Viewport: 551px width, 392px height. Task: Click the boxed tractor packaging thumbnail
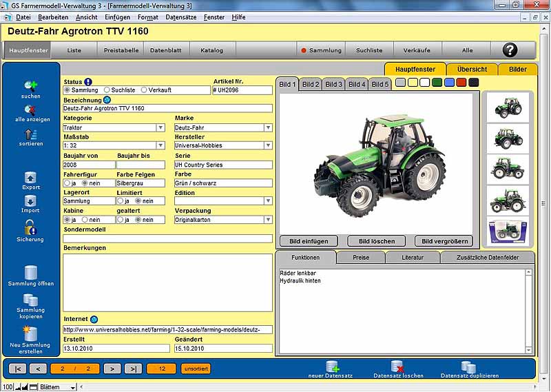coord(508,231)
